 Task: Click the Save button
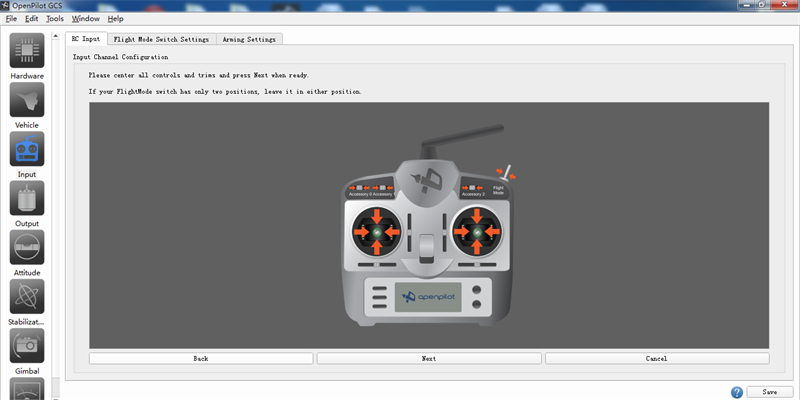point(770,392)
